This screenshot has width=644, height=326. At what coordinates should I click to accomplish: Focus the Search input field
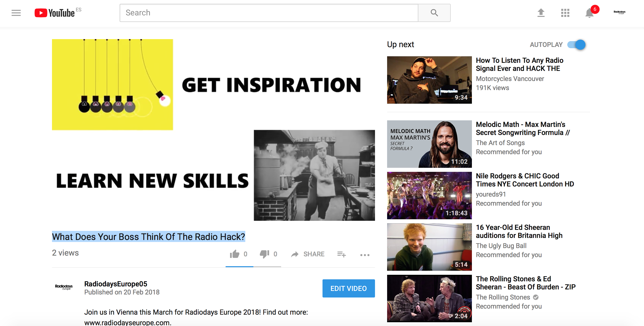click(x=269, y=13)
